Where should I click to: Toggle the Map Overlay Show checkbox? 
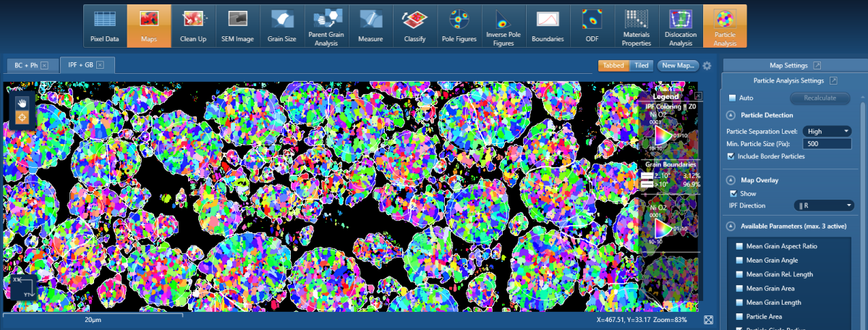coord(734,193)
